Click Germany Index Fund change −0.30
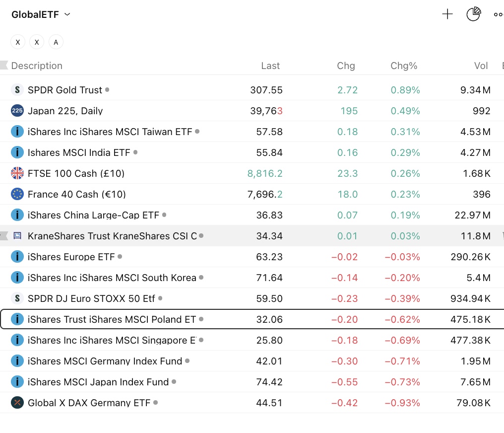 (x=345, y=361)
